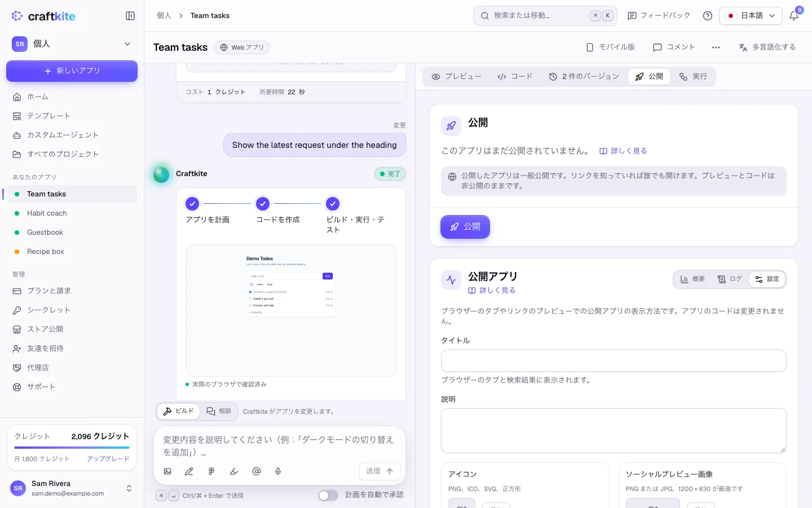Open Habit coach in app list
The image size is (812, 508).
[72, 213]
